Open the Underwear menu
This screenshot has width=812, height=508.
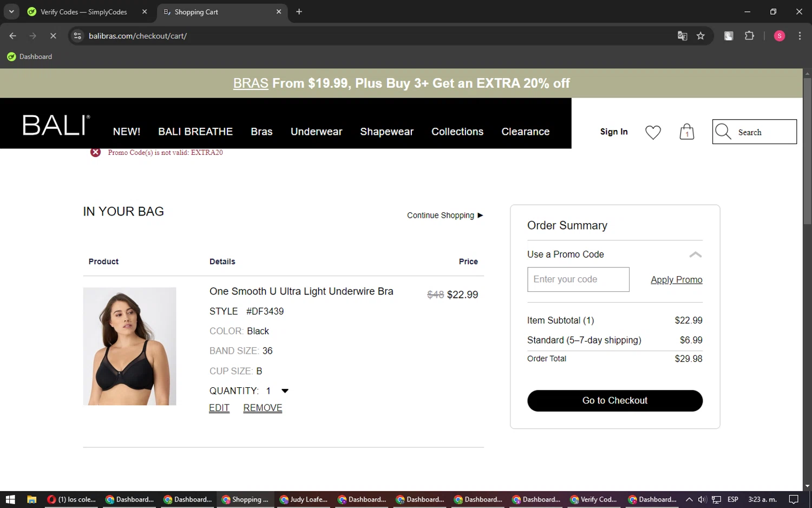click(316, 132)
